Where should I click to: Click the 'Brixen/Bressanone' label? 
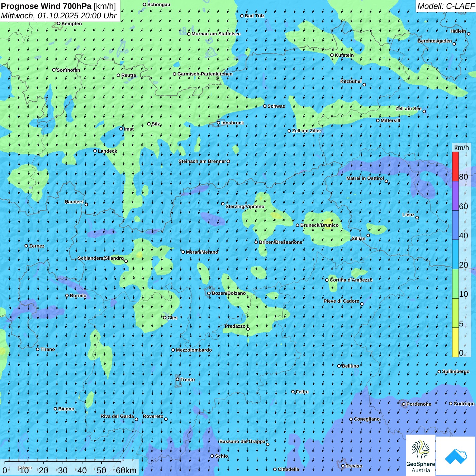(x=280, y=242)
